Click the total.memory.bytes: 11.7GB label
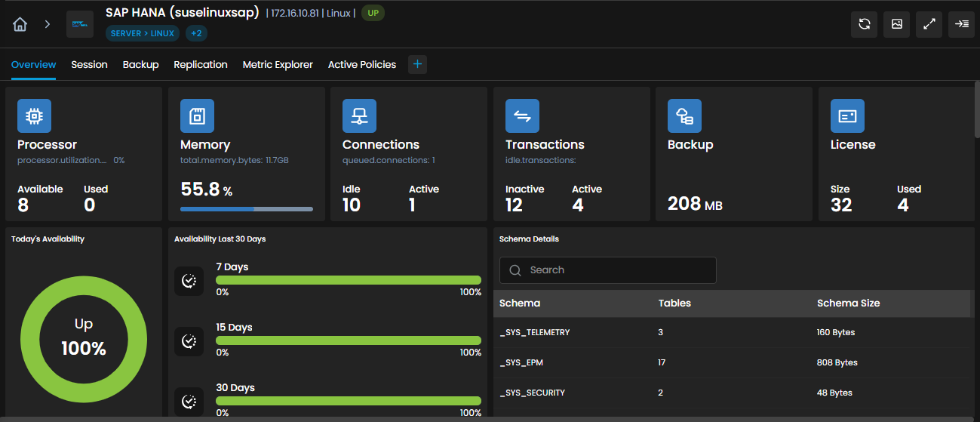980x422 pixels. tap(235, 160)
